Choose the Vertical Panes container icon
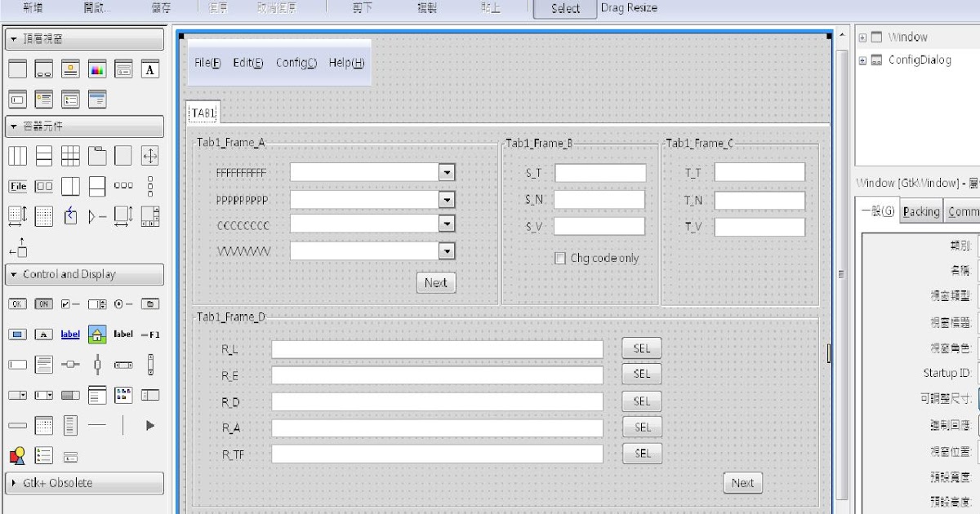This screenshot has height=514, width=980. [x=97, y=186]
